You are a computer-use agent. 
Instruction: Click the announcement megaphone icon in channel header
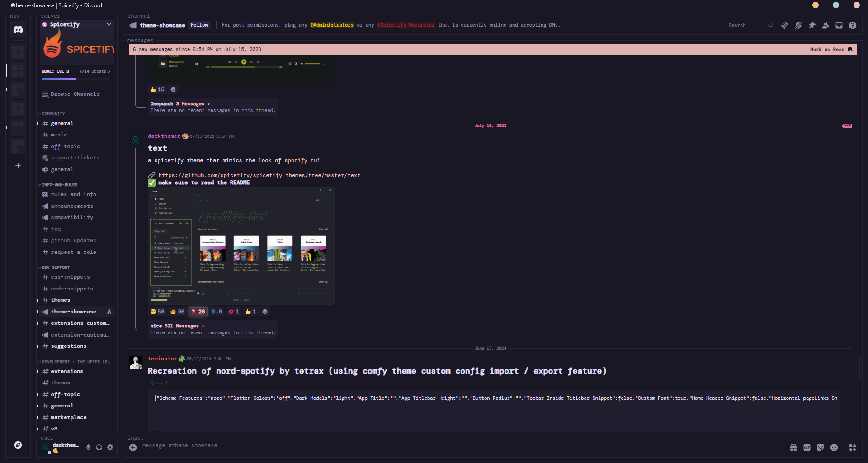tap(133, 25)
